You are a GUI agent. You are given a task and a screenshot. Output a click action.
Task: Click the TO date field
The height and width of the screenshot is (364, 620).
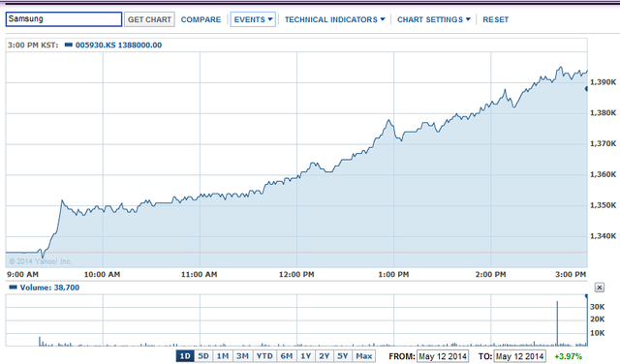[x=520, y=356]
